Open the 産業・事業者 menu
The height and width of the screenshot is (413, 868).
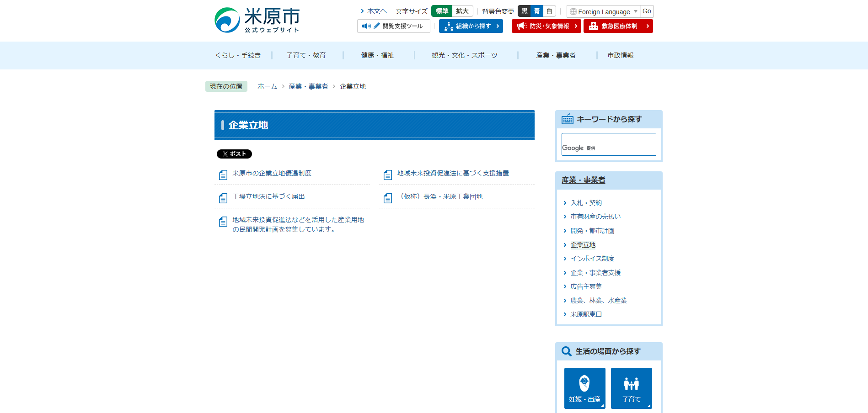(556, 55)
